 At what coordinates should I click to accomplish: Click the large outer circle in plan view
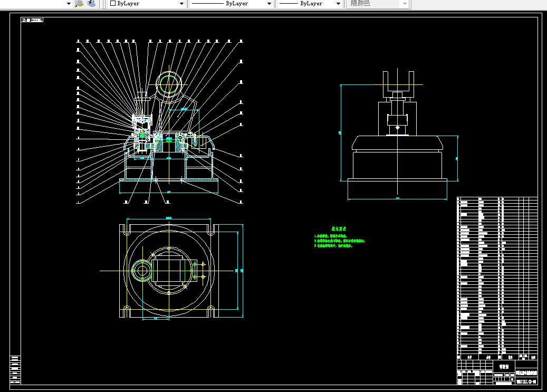coord(169,271)
